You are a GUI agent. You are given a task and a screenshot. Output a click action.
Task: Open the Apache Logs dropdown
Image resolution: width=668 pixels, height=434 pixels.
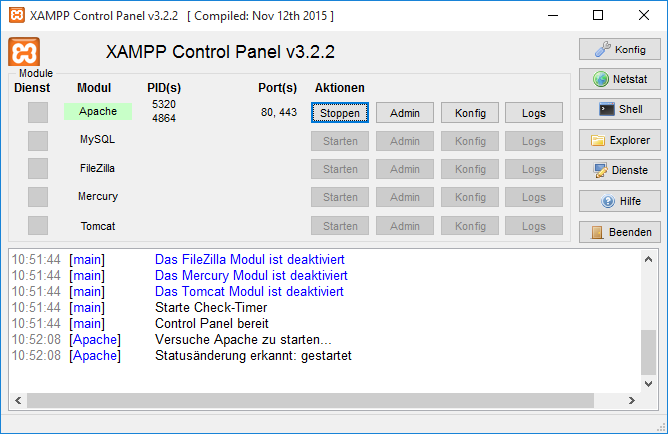(533, 113)
